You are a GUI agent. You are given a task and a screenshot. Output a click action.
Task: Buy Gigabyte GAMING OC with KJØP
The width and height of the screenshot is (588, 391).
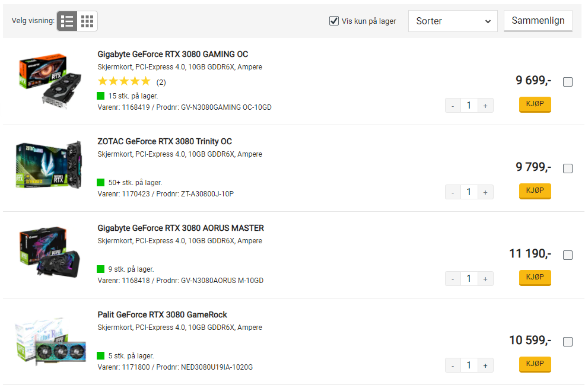tap(535, 104)
